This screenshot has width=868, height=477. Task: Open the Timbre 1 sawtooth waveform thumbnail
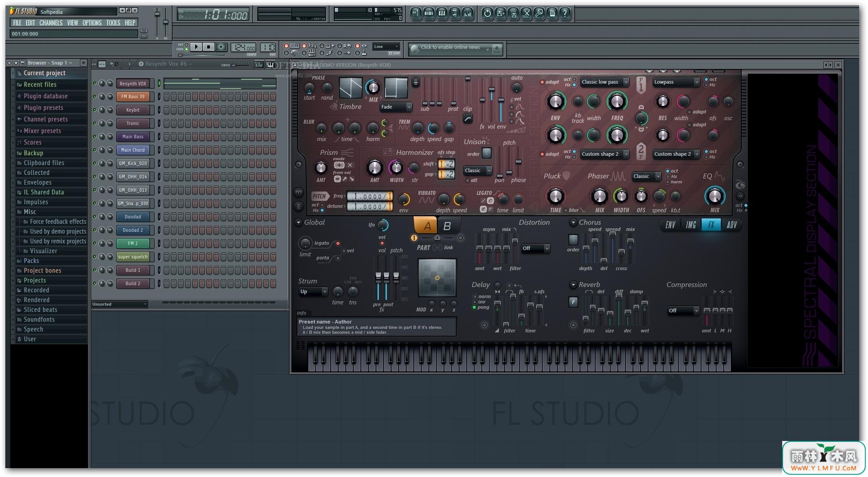[351, 88]
